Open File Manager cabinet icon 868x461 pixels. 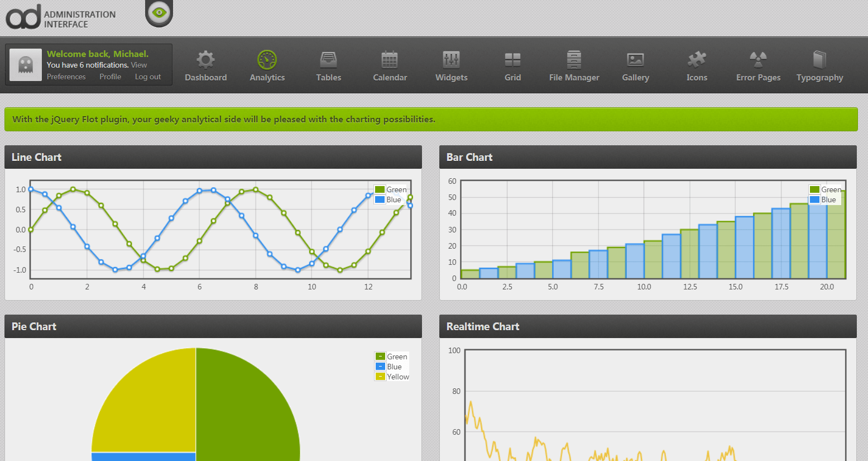(x=574, y=60)
